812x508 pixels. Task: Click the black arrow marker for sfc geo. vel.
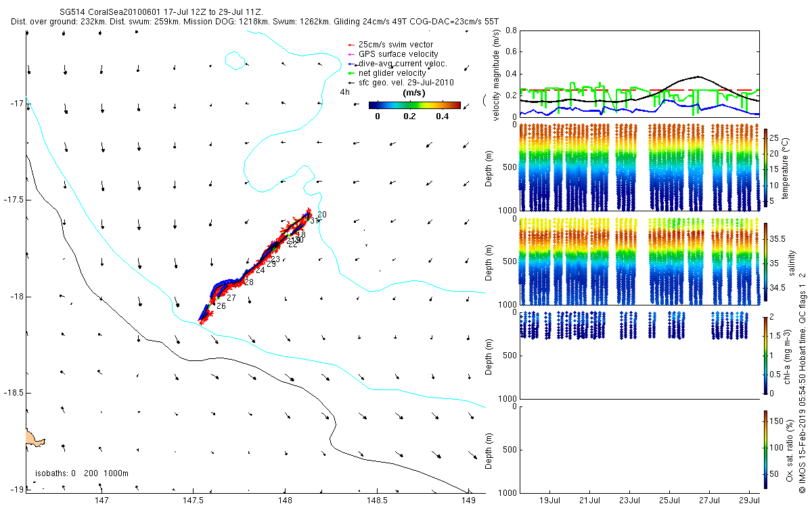click(x=350, y=83)
